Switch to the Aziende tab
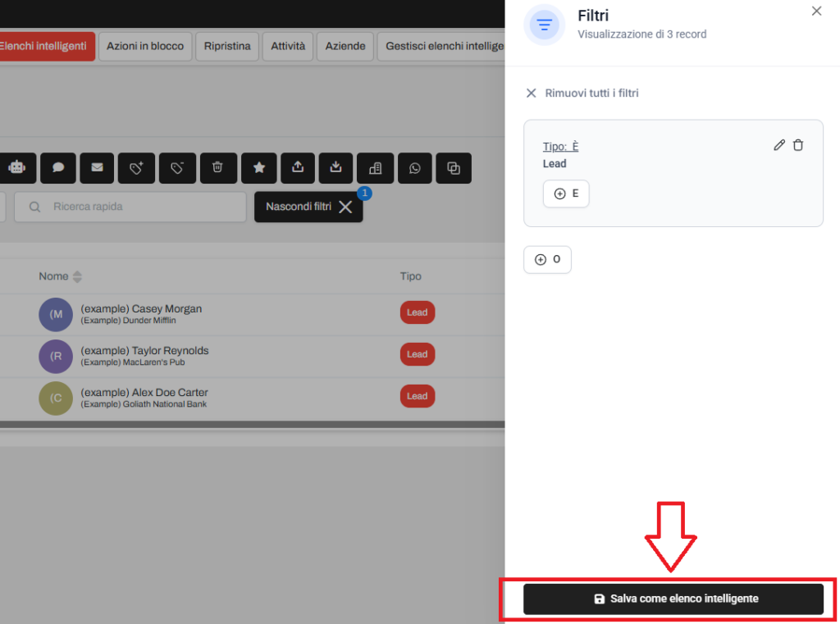The height and width of the screenshot is (624, 840). pos(345,46)
